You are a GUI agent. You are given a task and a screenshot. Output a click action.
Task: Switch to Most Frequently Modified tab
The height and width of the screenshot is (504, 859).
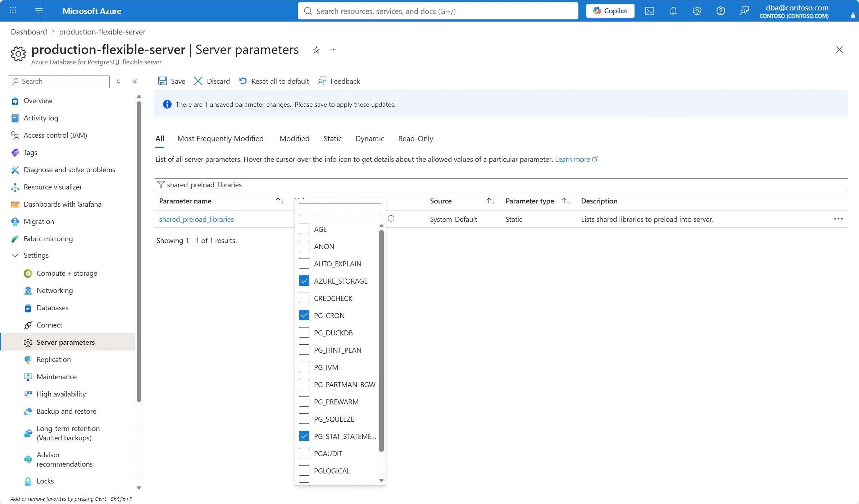pyautogui.click(x=221, y=139)
